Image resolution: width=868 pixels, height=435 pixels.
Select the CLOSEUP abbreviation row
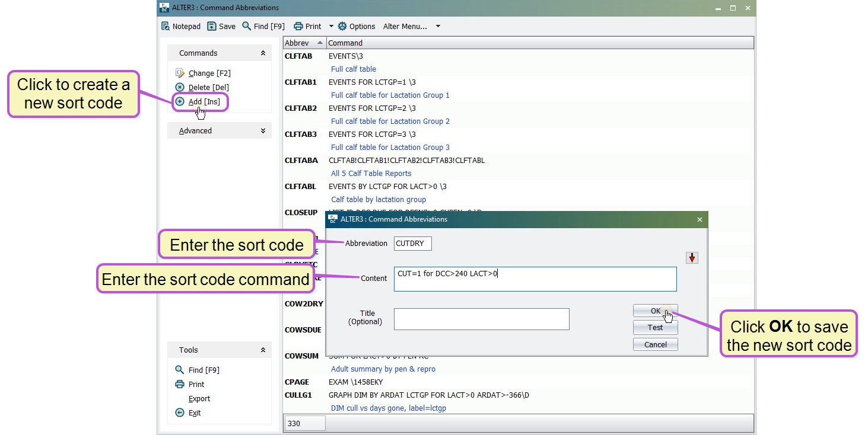pos(301,212)
